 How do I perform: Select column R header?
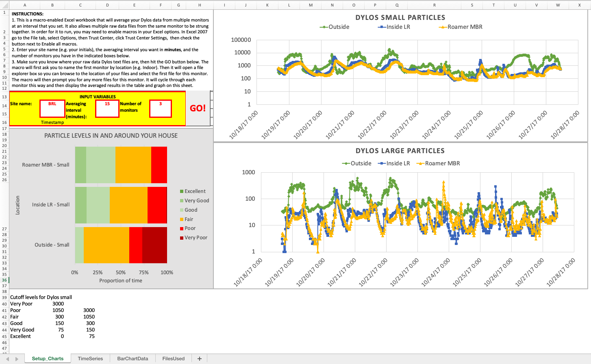[x=434, y=5]
